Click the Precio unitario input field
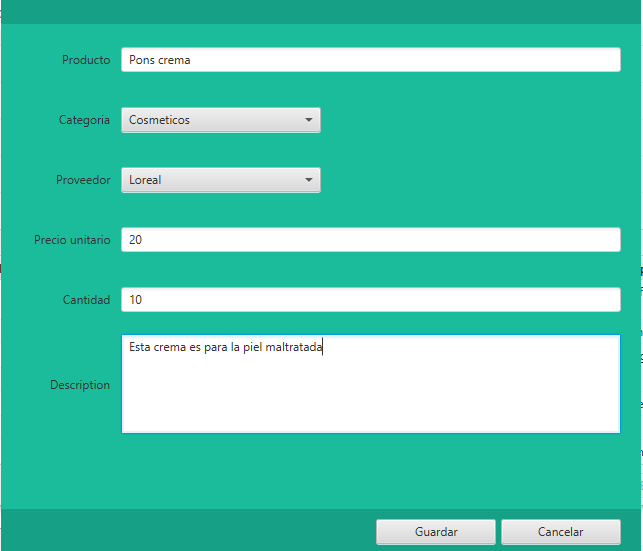Screen dimensions: 643x551 (371, 240)
